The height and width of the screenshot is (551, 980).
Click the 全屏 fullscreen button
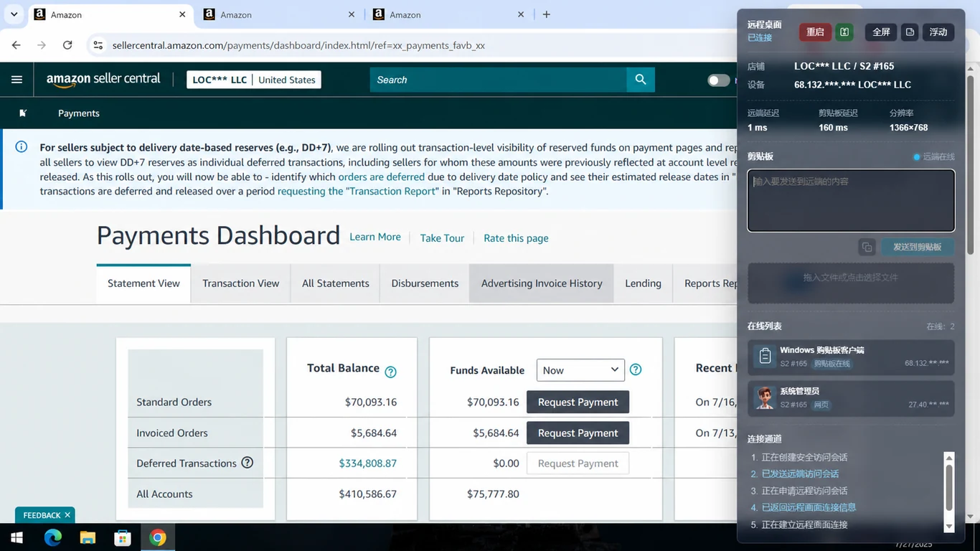(881, 32)
